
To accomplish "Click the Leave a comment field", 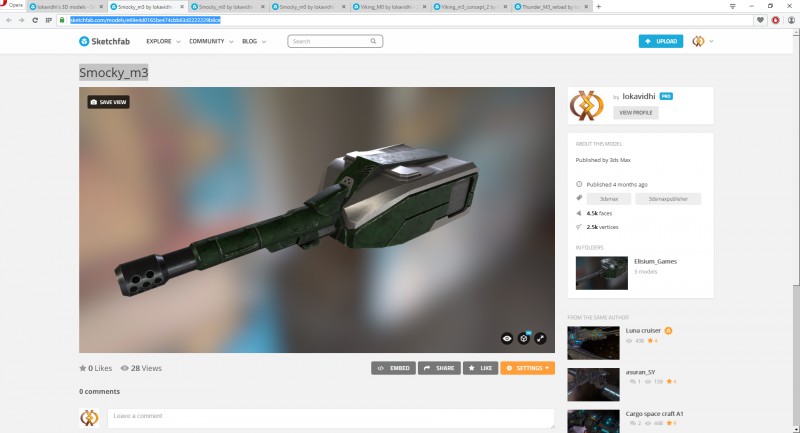I will pos(331,418).
